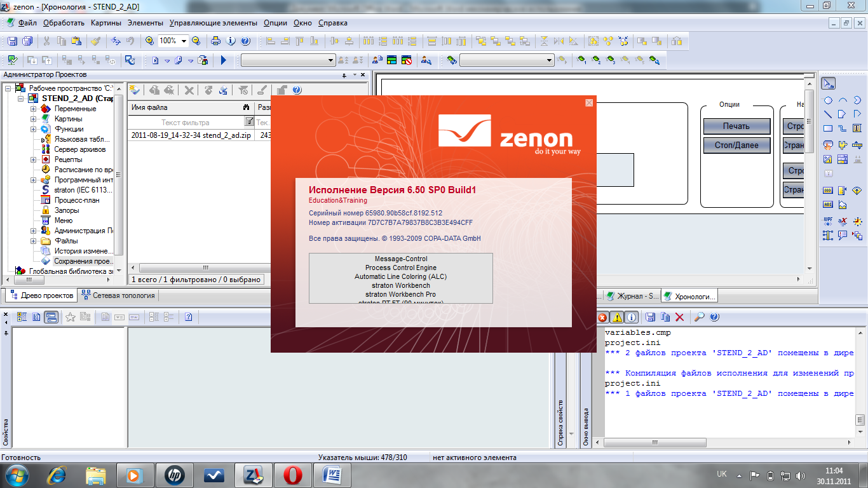Open the Опции menu

275,23
